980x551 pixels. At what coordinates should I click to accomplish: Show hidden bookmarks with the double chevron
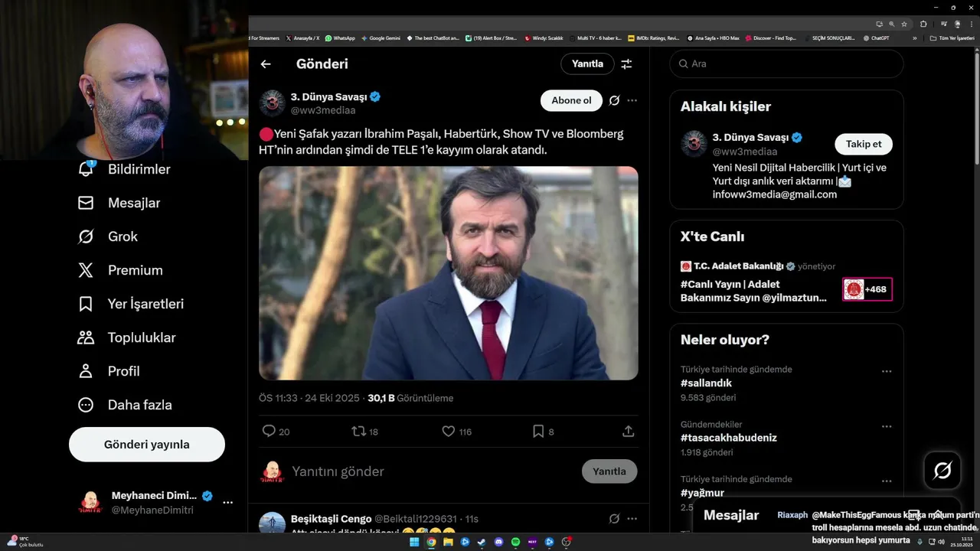click(914, 37)
